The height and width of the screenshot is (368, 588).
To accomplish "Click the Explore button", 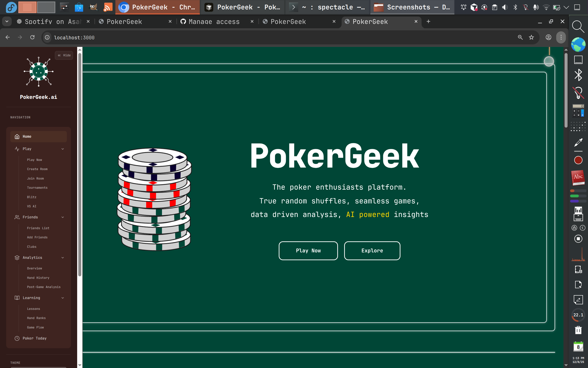I will pos(372,251).
